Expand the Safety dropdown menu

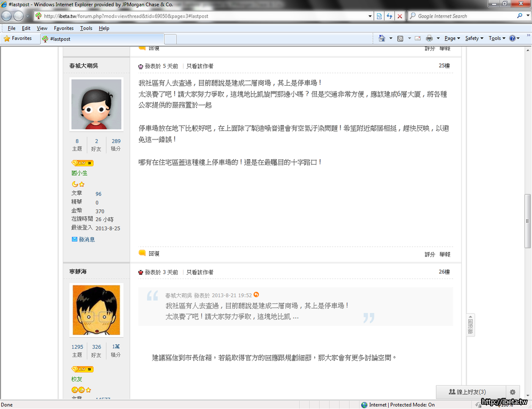(474, 38)
